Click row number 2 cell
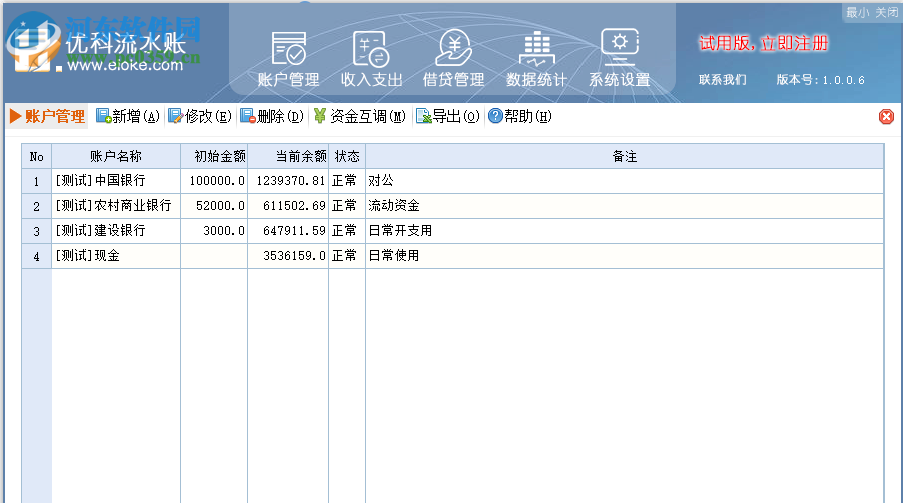 pos(37,206)
